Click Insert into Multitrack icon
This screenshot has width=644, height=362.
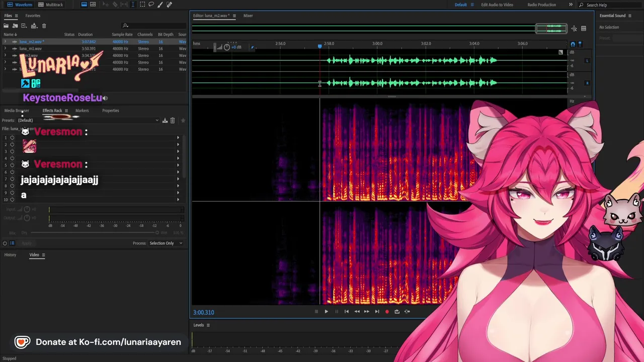coord(34,26)
